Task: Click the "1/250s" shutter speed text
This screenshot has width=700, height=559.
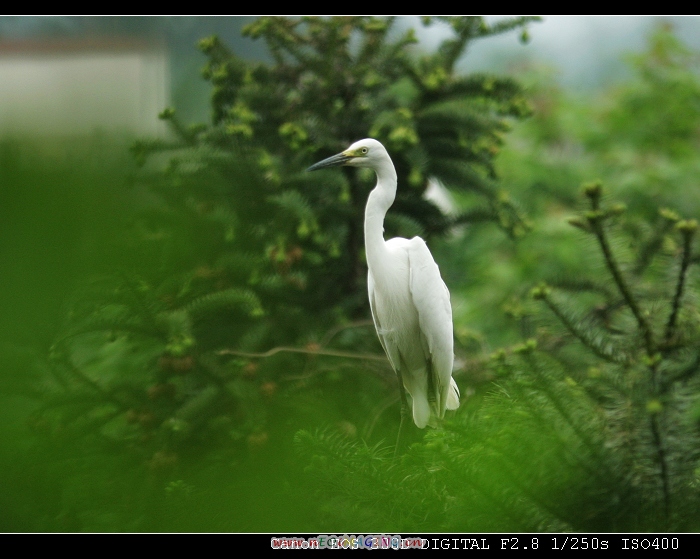Action: (x=579, y=544)
